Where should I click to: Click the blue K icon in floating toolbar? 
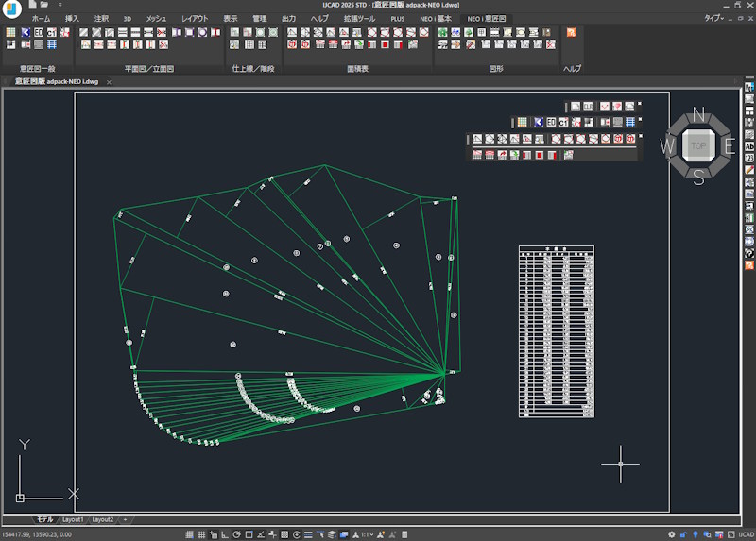537,123
